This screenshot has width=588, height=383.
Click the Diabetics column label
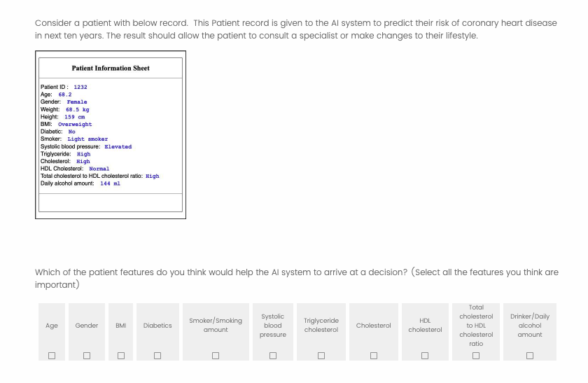[x=157, y=326]
